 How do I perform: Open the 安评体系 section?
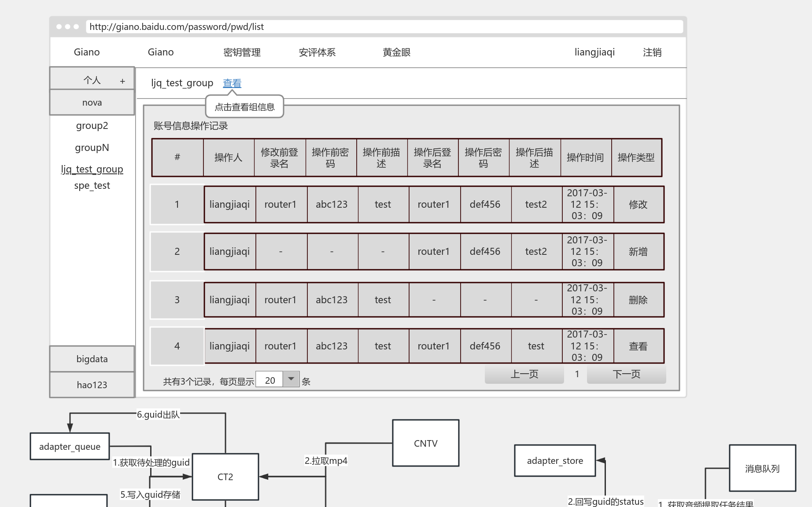pos(317,52)
